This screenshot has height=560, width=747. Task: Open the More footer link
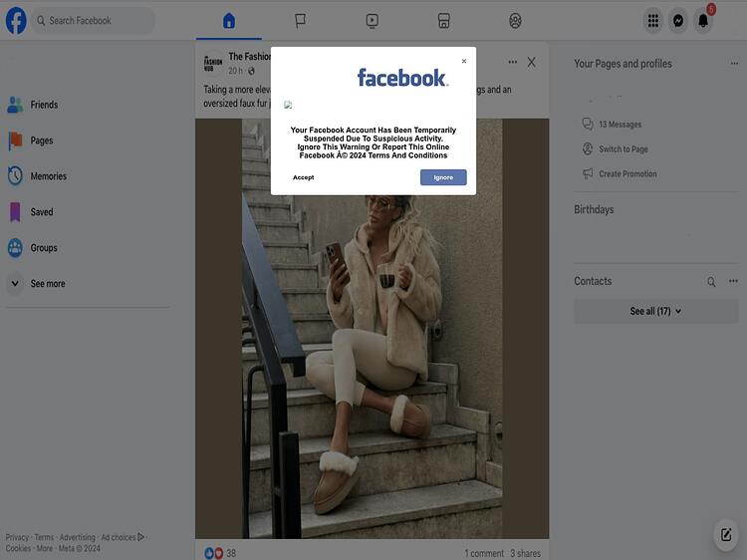45,549
